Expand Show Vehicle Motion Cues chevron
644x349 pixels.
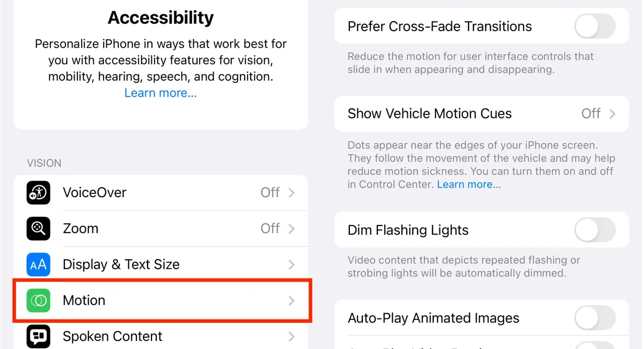coord(612,114)
